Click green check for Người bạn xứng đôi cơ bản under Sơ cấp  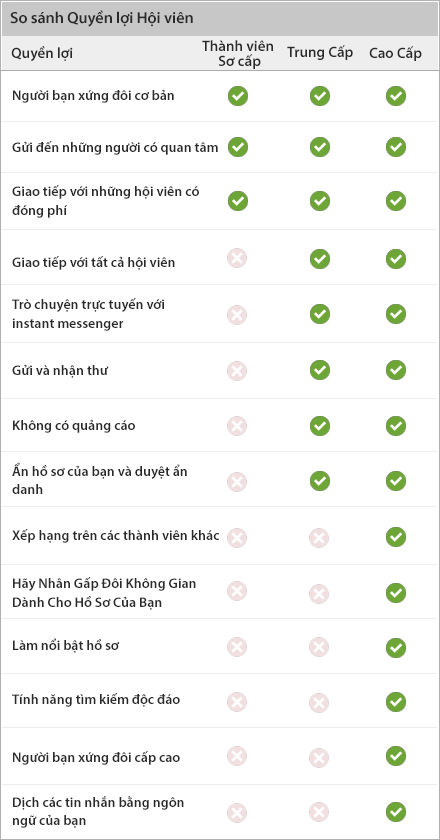[238, 96]
